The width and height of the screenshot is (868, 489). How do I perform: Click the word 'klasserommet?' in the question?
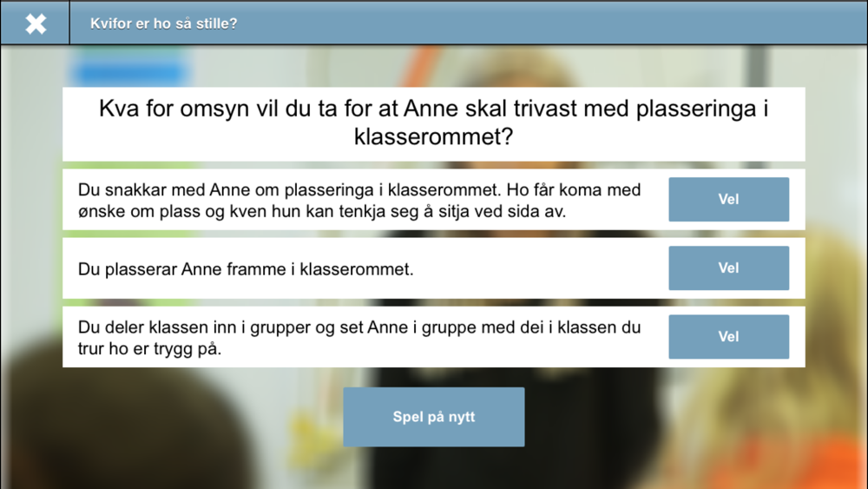tap(433, 136)
